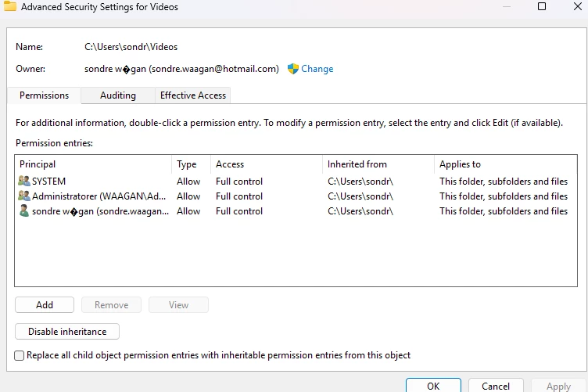
Task: Click the Administratorer group icon
Action: coord(24,196)
